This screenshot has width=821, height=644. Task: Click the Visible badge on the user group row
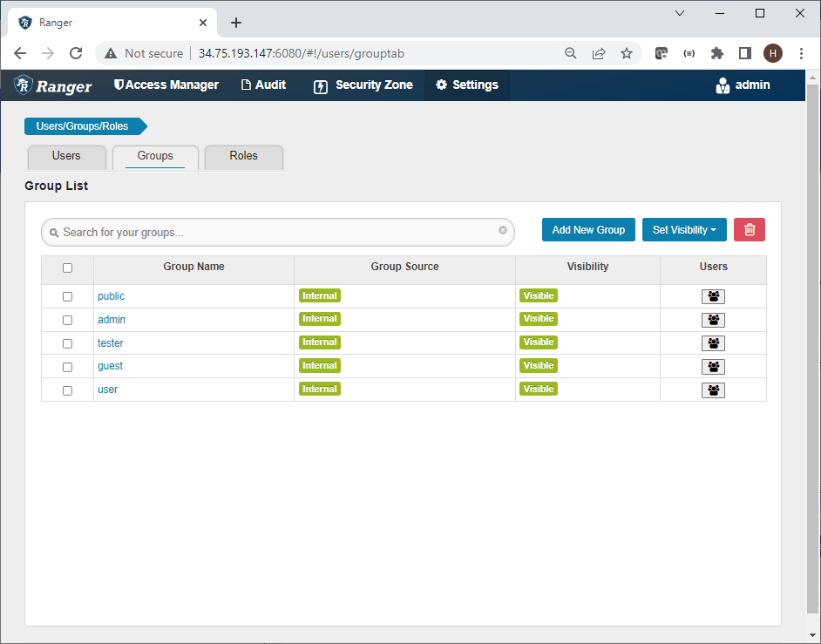[x=538, y=389]
